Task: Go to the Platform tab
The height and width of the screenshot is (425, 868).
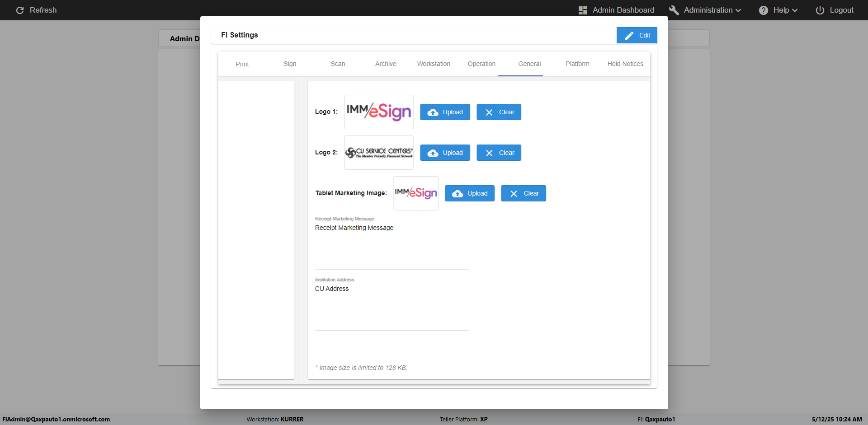Action: coord(578,64)
